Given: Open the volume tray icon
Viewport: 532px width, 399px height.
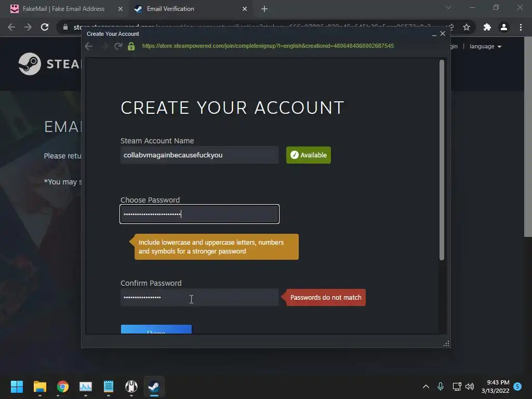Looking at the screenshot, I should pos(470,387).
